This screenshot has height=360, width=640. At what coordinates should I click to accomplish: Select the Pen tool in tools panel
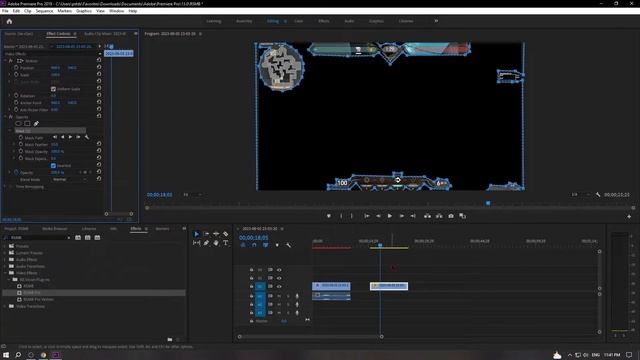206,243
